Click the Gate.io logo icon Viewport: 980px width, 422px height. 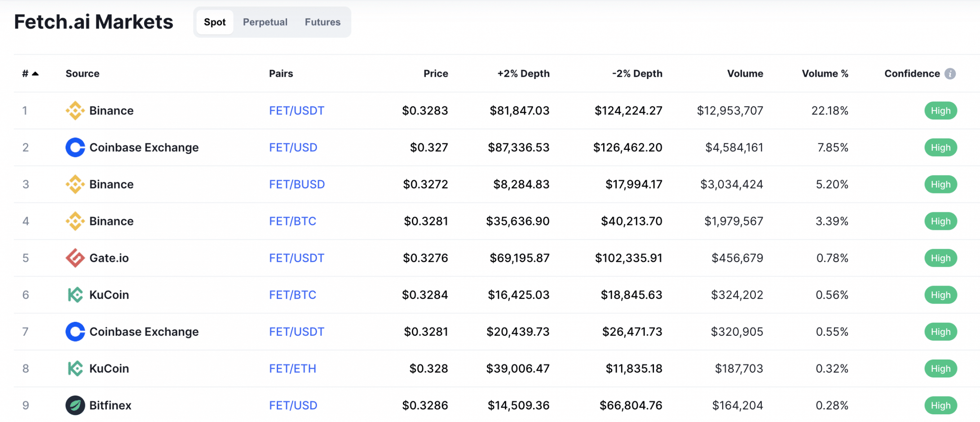pyautogui.click(x=75, y=258)
